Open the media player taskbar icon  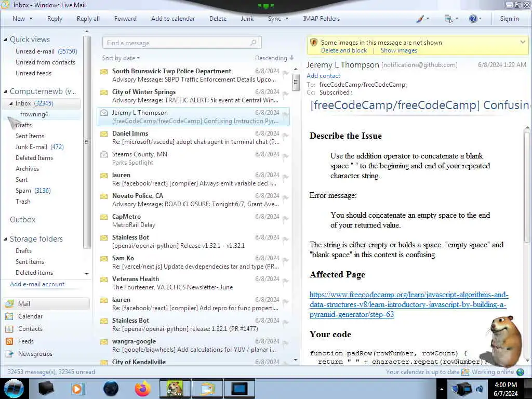[77, 389]
